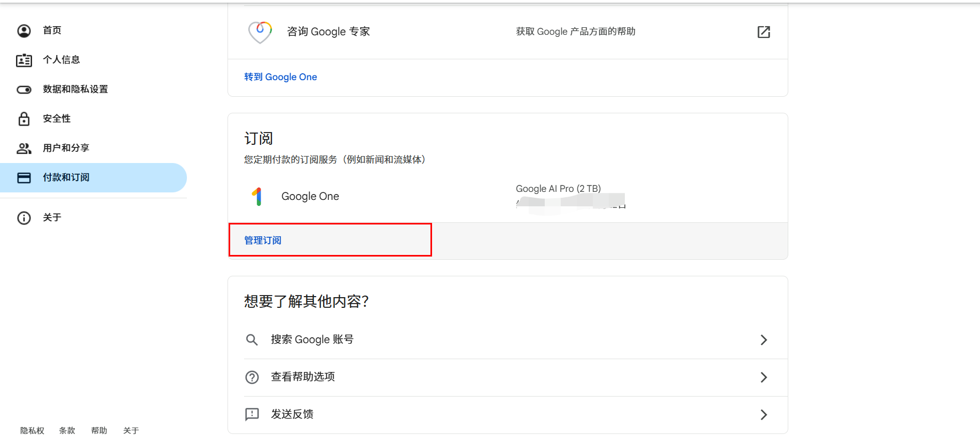Follow the 转到 Google One link
The height and width of the screenshot is (442, 980).
pos(280,77)
